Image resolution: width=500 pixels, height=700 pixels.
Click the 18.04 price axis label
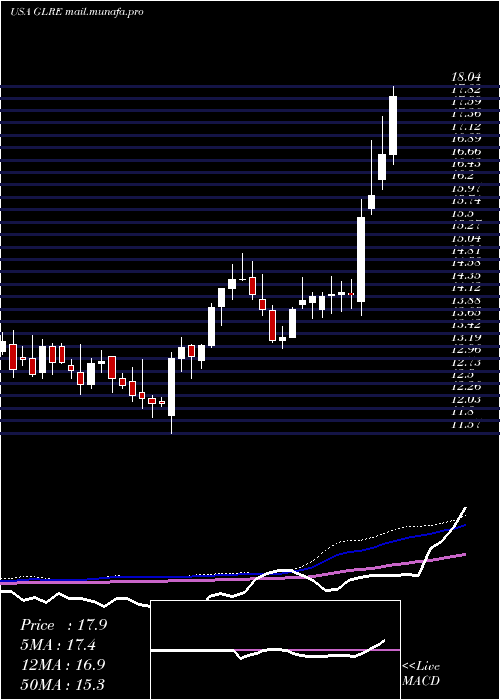[x=466, y=79]
